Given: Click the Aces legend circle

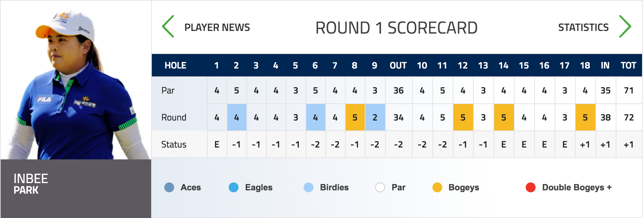Looking at the screenshot, I should point(169,187).
